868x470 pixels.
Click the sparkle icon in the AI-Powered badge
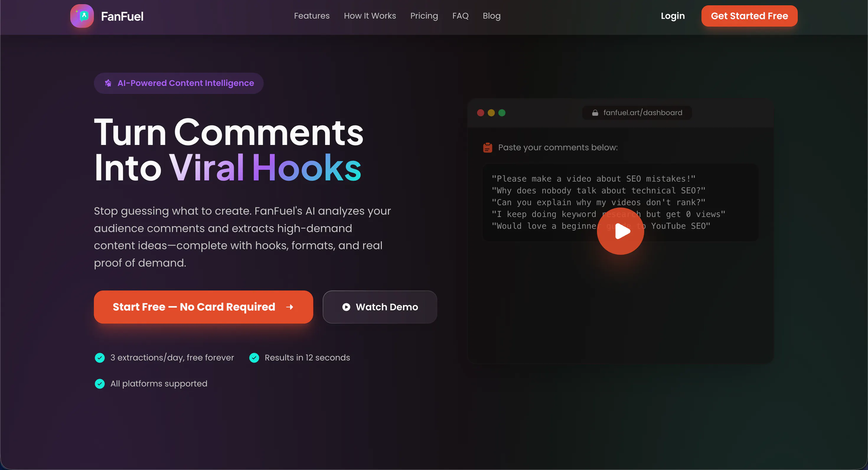(108, 83)
